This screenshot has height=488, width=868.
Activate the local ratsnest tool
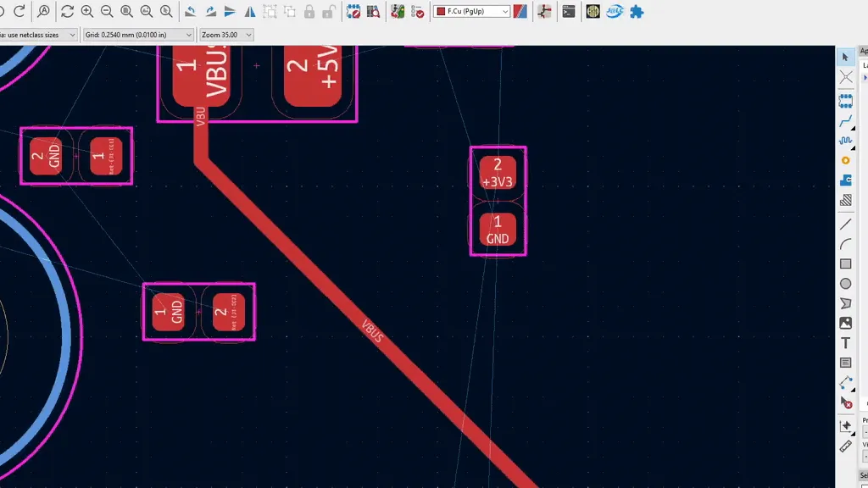coord(845,77)
